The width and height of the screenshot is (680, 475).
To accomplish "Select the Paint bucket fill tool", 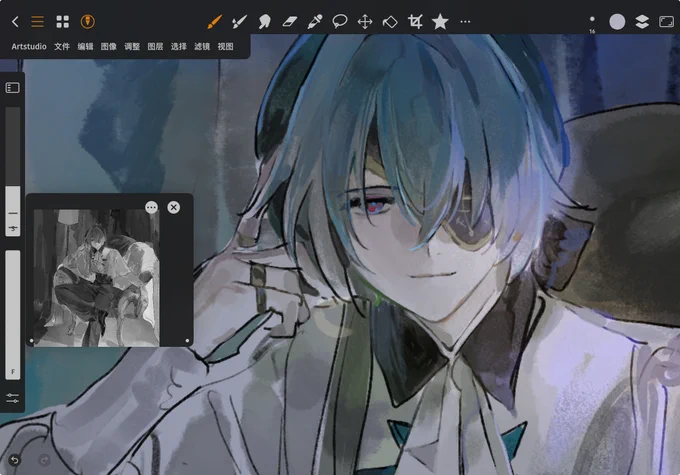I will coord(390,22).
